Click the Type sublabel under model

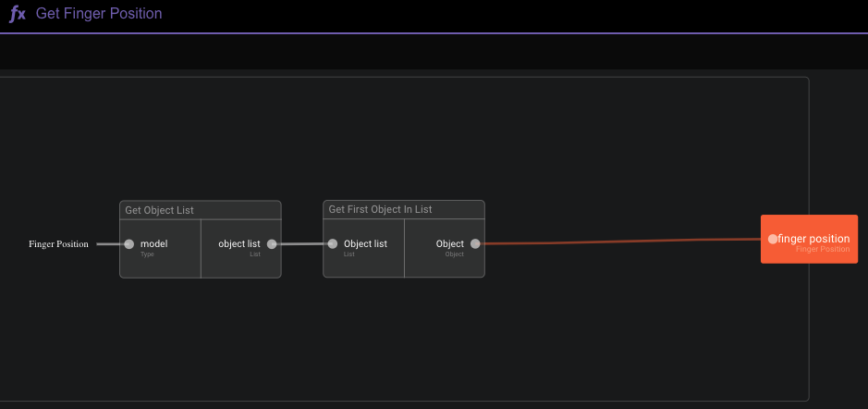click(147, 254)
